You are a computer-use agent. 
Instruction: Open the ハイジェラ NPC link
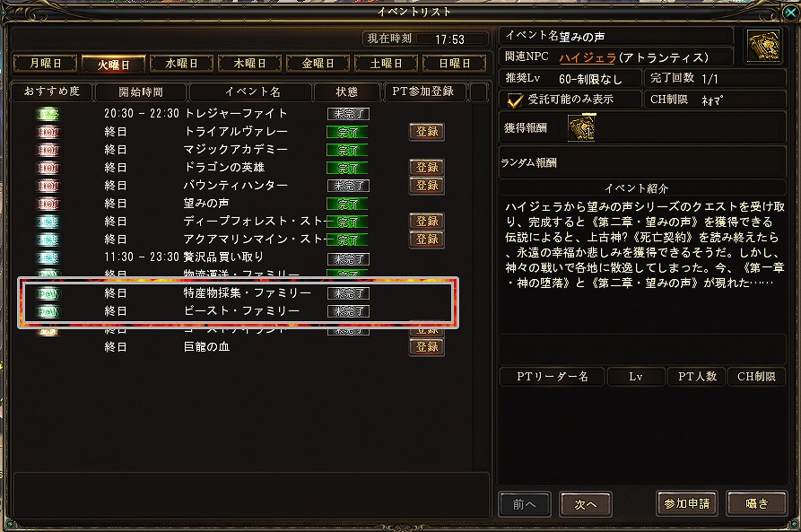tap(588, 57)
